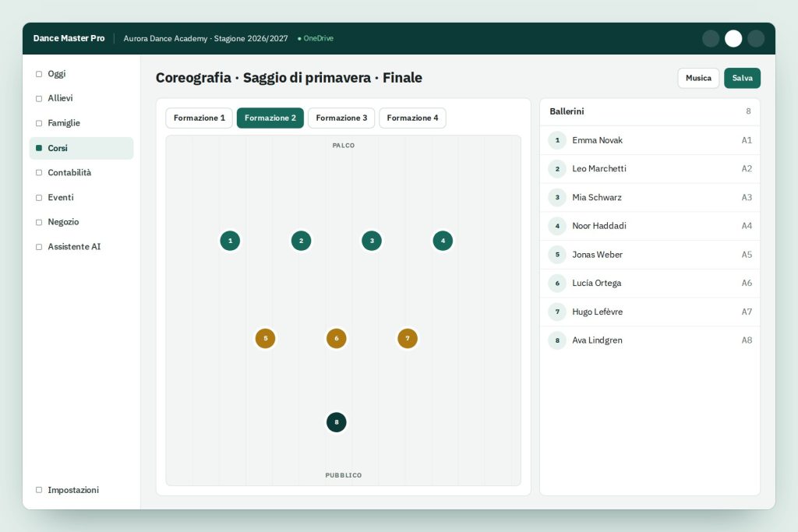Click the square icon beside Impostazioni
The width and height of the screenshot is (798, 532).
pos(39,490)
